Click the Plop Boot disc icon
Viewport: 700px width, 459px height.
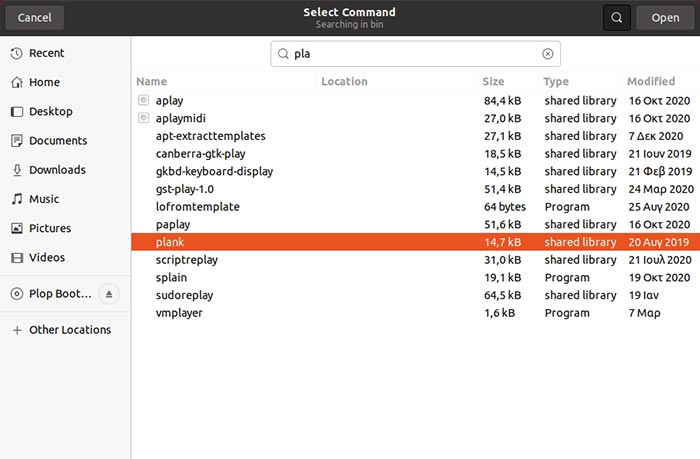pyautogui.click(x=17, y=294)
